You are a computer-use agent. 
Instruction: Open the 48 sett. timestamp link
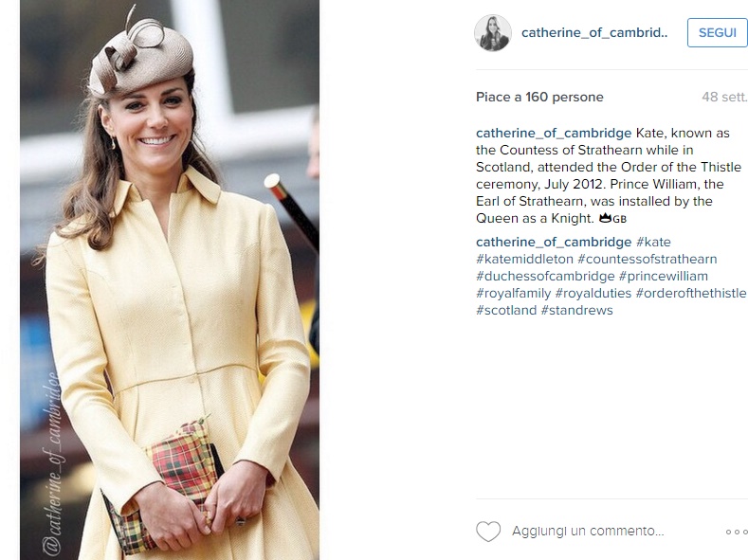pos(724,97)
